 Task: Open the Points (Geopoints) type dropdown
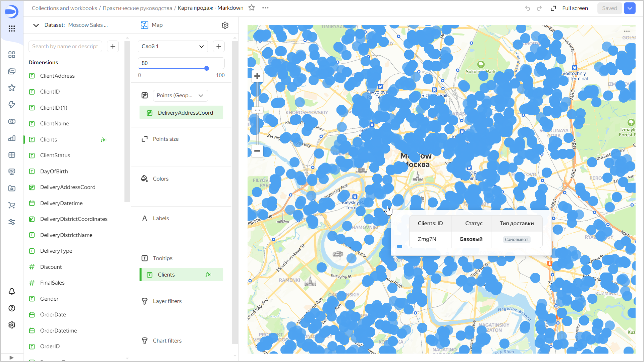(180, 96)
